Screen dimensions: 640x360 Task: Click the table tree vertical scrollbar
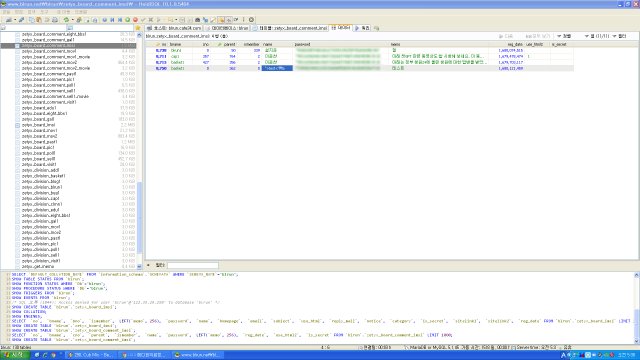pos(139,151)
